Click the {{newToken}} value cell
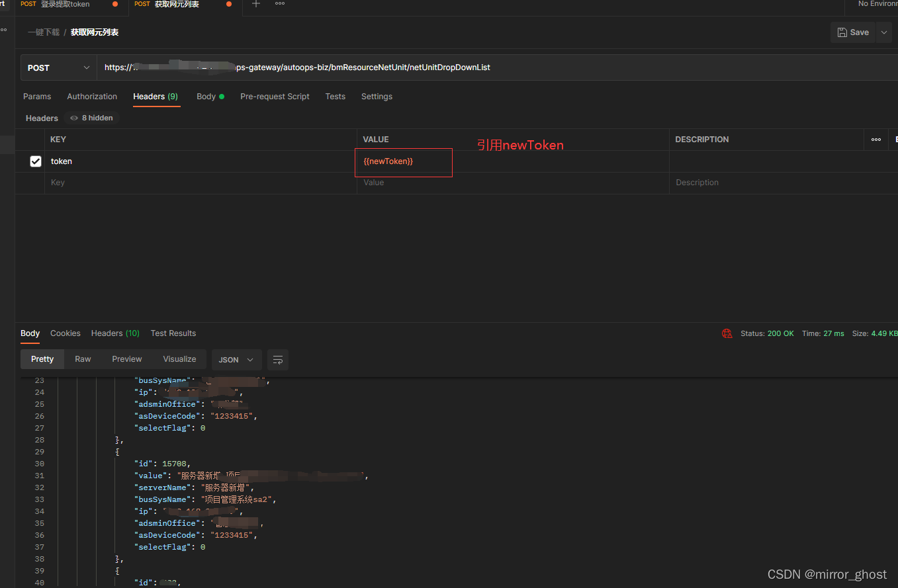 point(513,161)
